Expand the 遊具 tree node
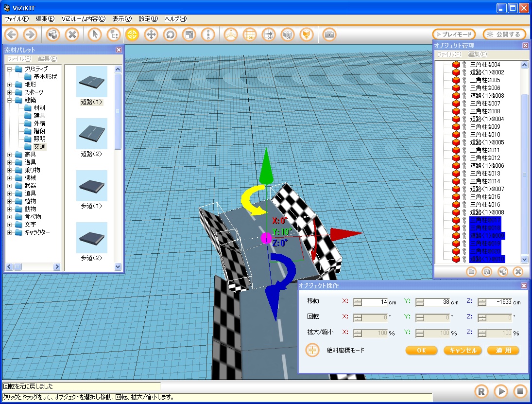The image size is (532, 404). 10,162
